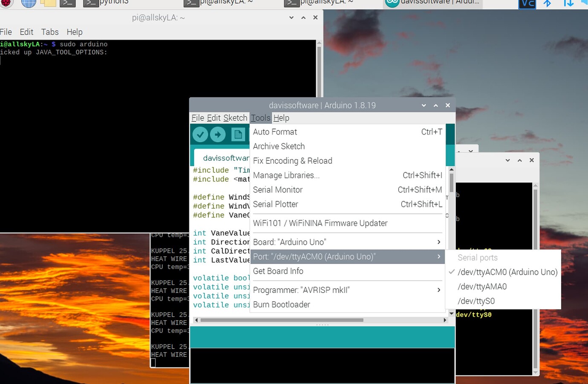The height and width of the screenshot is (384, 588).
Task: Open the Raspberry Pi applications menu
Action: pos(7,3)
